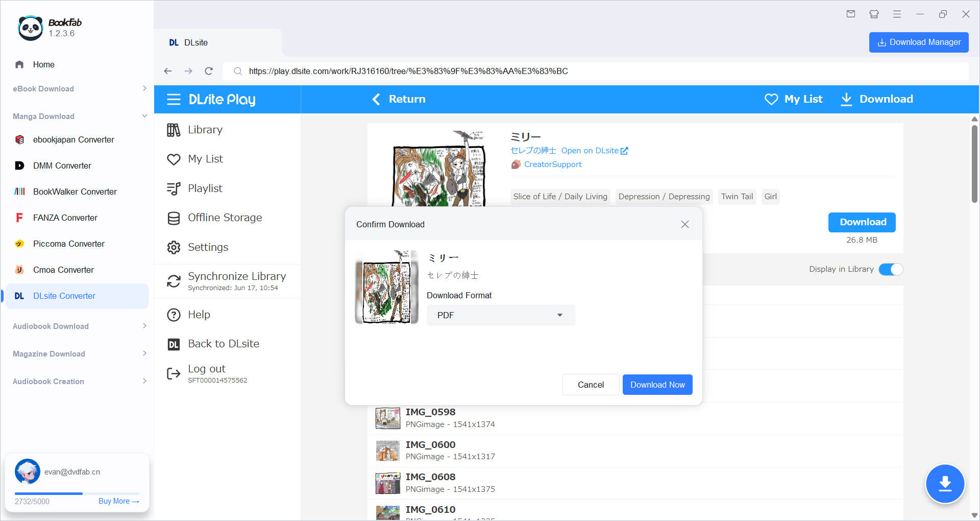
Task: Open Download Manager
Action: [919, 42]
